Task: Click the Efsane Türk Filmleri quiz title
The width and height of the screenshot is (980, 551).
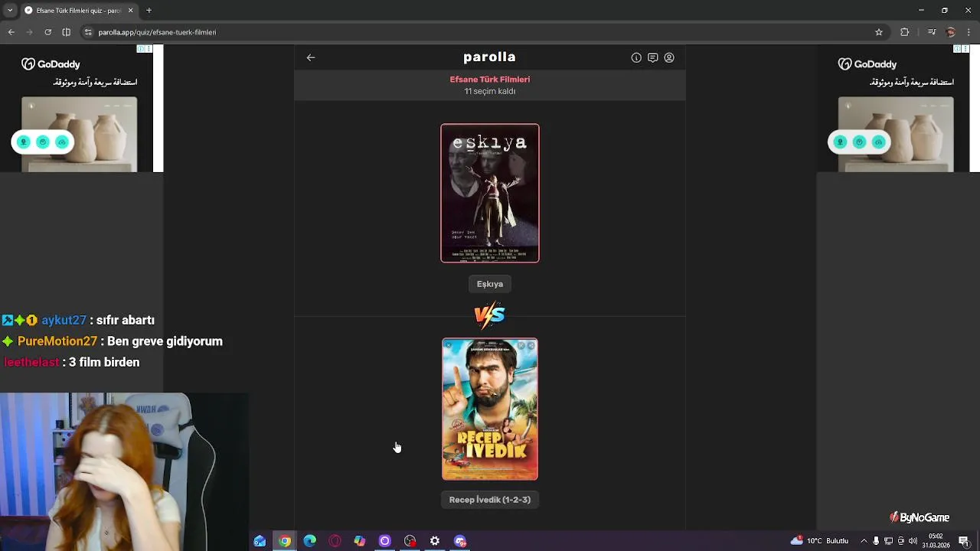Action: [490, 80]
